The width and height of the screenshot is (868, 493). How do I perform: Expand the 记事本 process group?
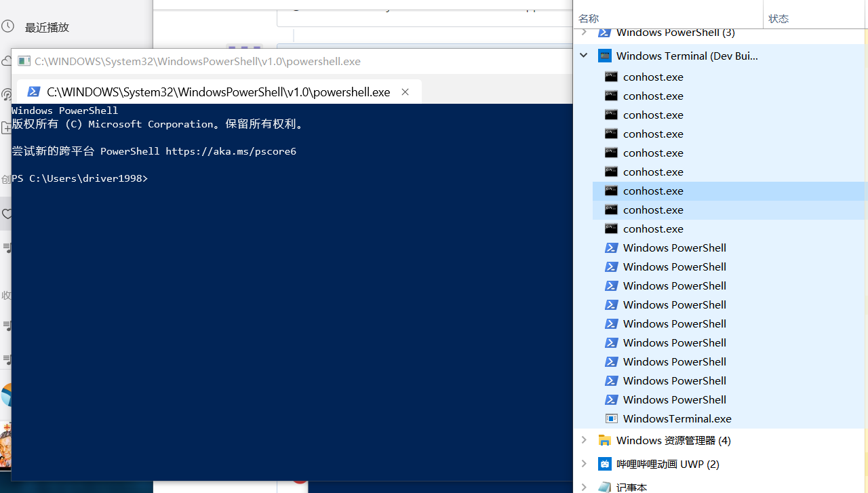584,487
